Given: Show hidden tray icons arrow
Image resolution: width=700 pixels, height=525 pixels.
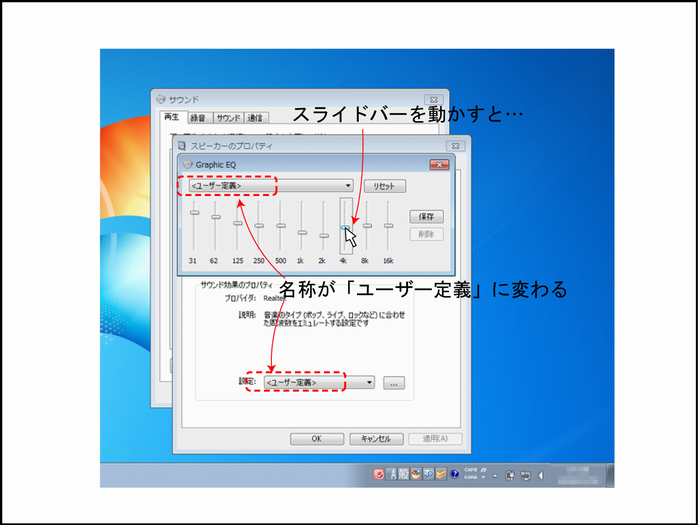Looking at the screenshot, I should click(495, 476).
